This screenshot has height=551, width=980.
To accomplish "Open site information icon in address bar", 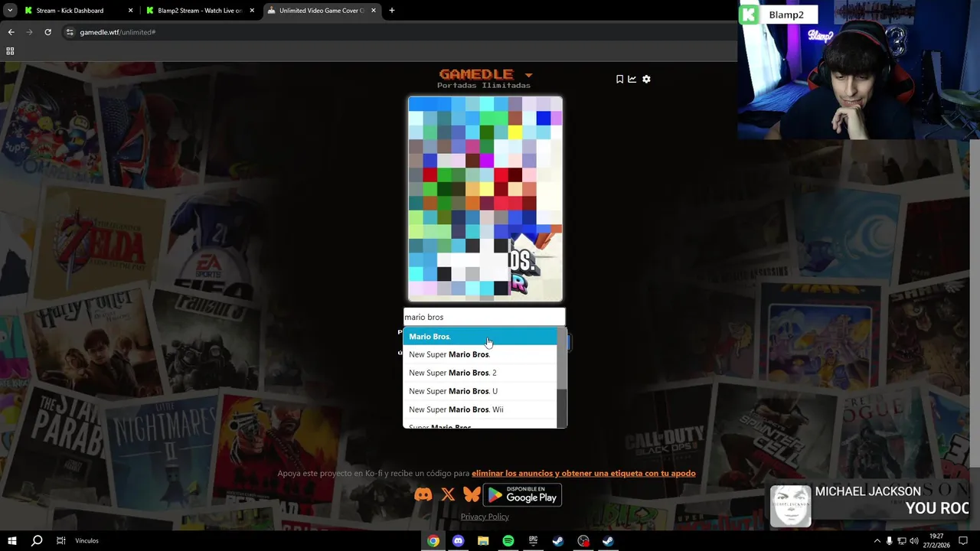I will click(x=70, y=32).
